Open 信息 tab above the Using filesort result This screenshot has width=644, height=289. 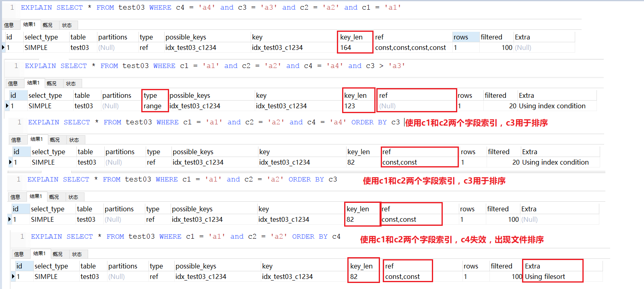coord(19,254)
